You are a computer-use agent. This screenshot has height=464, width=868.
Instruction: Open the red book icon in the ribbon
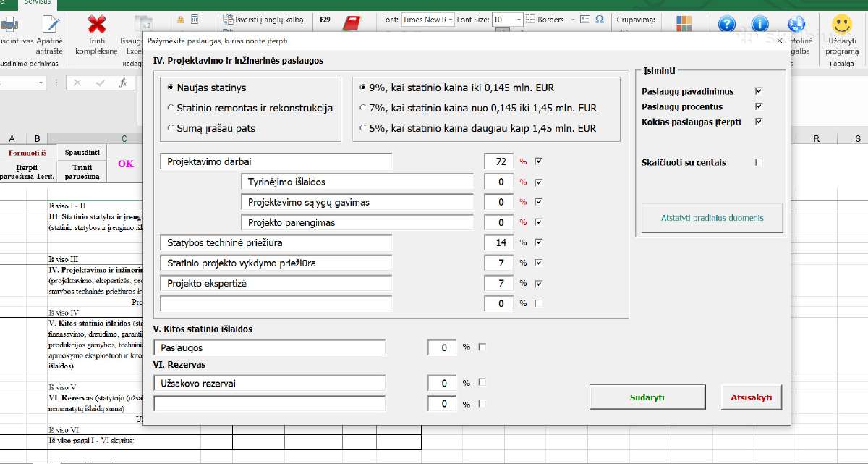pos(352,22)
